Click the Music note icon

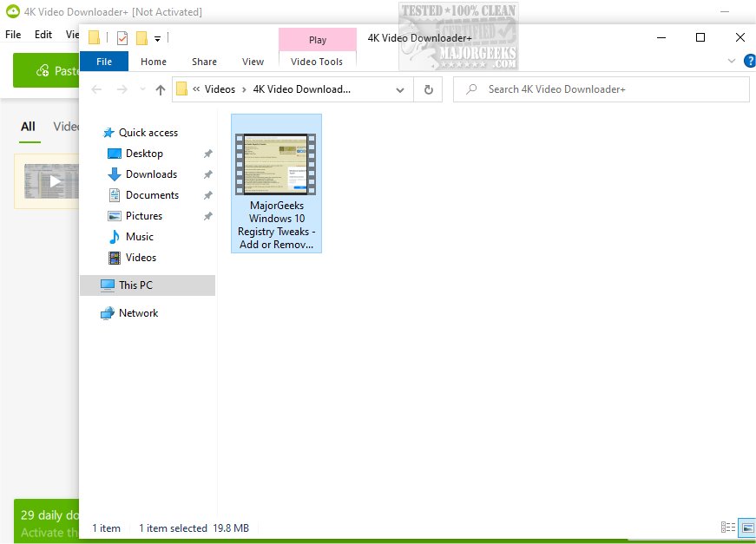(115, 237)
